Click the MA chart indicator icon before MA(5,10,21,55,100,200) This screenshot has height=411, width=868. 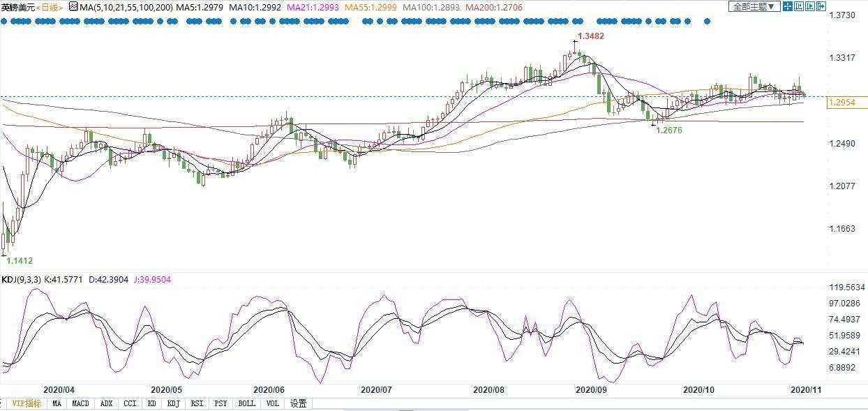coord(73,7)
